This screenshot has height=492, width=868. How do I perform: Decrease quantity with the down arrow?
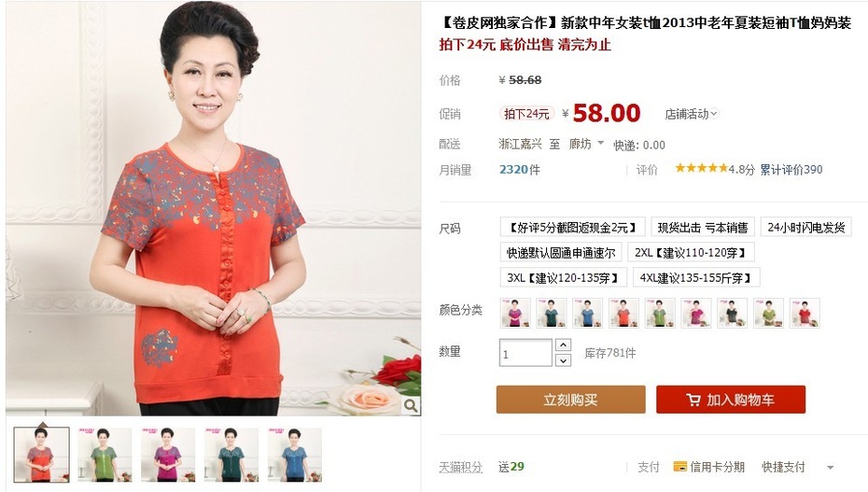pyautogui.click(x=563, y=360)
